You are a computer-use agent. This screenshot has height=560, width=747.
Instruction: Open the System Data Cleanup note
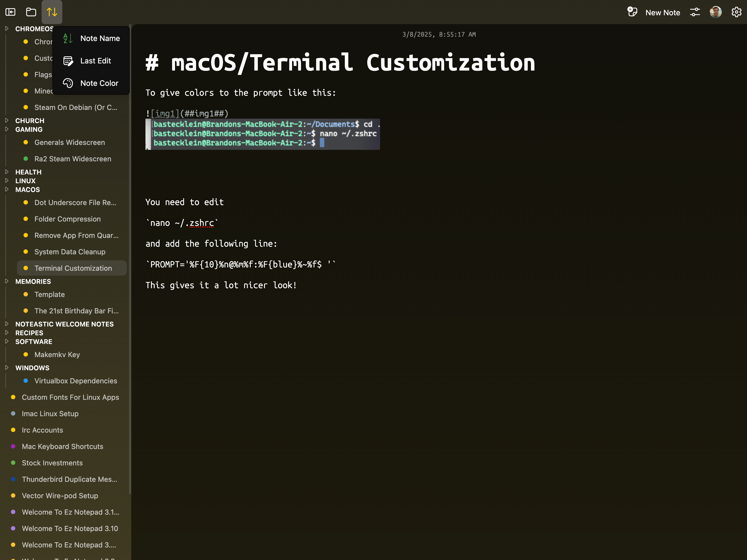point(72,252)
